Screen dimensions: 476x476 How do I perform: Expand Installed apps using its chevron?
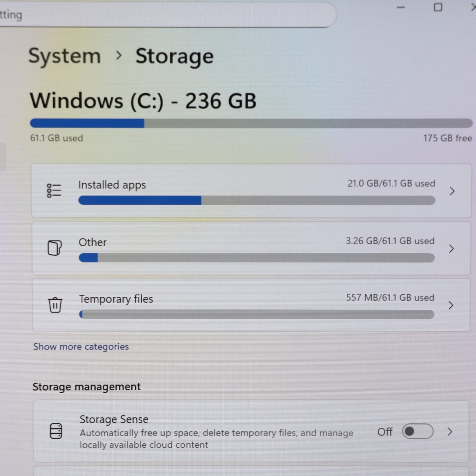[452, 191]
